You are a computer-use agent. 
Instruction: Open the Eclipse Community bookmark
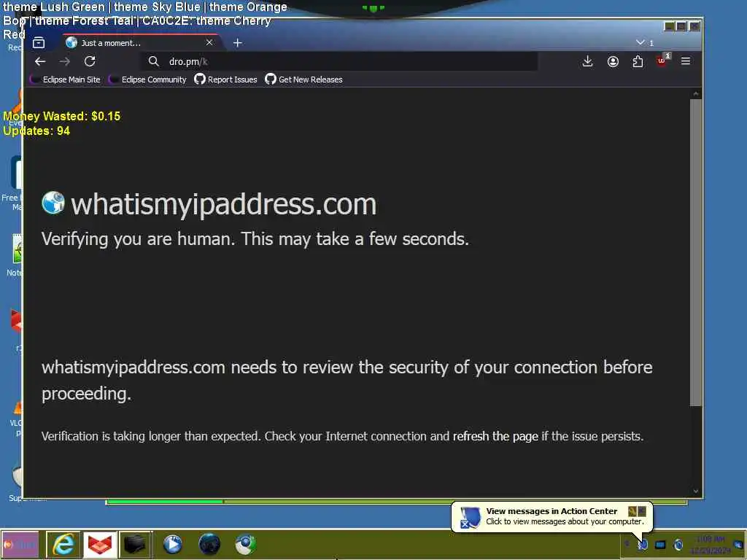pos(147,79)
